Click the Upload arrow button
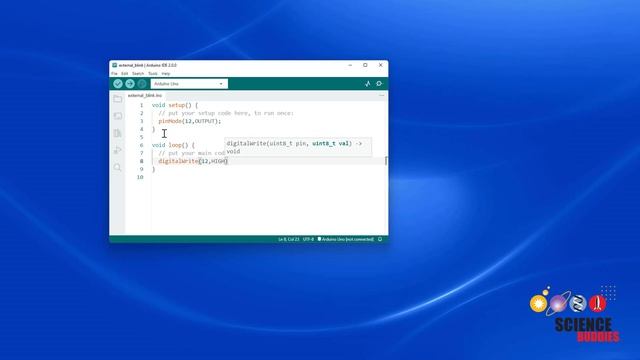 (130, 84)
